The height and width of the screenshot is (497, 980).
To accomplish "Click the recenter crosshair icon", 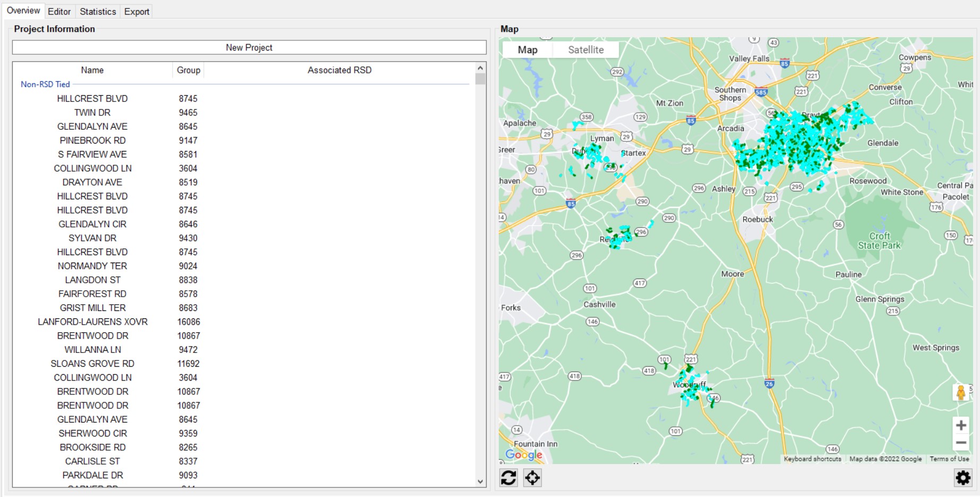I will (532, 478).
